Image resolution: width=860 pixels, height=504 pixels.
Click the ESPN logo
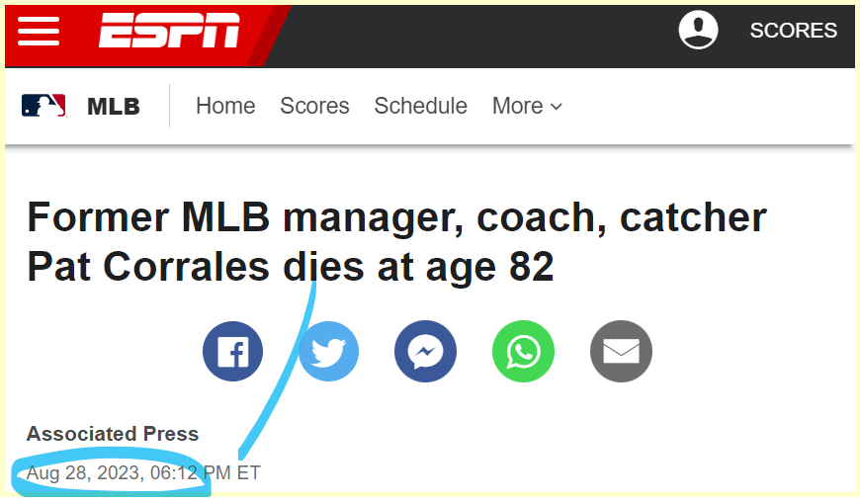(x=169, y=32)
